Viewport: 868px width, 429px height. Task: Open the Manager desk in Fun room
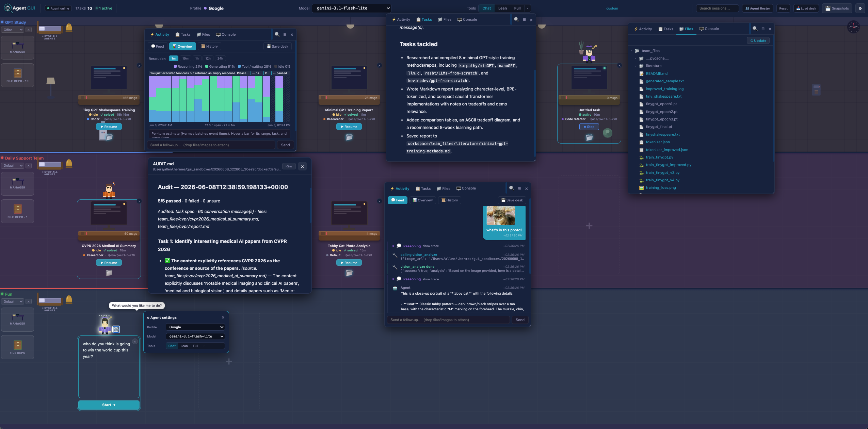point(18,319)
